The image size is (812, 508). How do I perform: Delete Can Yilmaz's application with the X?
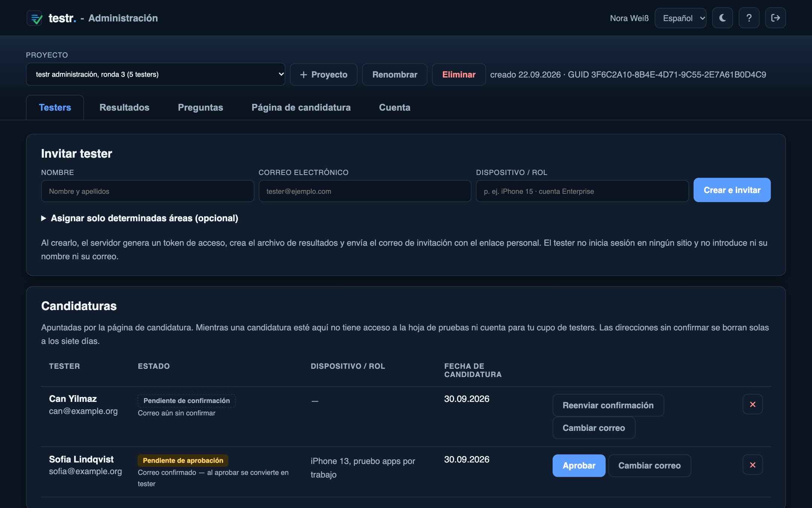pos(753,404)
